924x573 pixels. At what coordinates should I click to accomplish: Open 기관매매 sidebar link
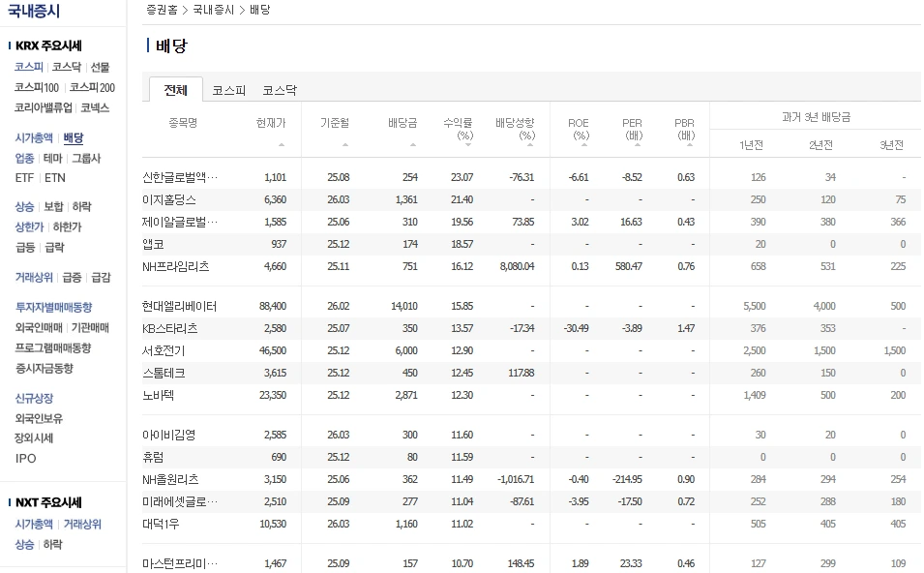pyautogui.click(x=90, y=327)
